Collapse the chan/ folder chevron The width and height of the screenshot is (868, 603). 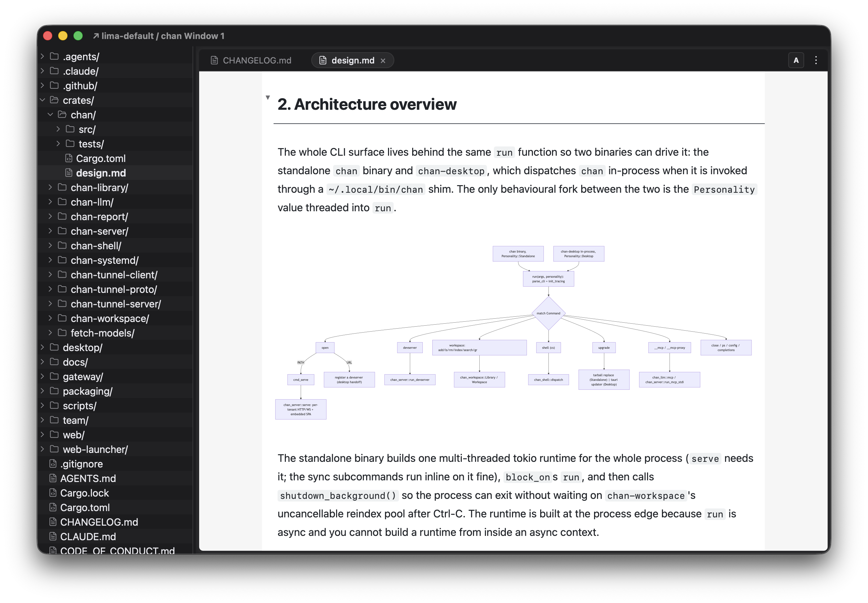pyautogui.click(x=50, y=114)
